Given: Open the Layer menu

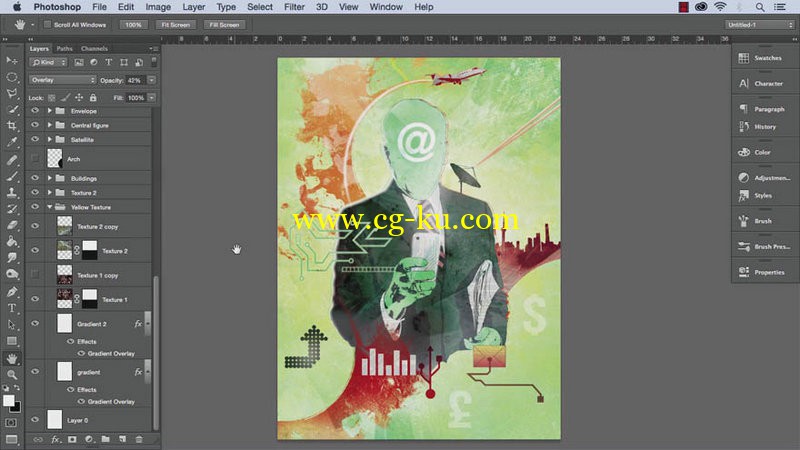Looking at the screenshot, I should click(194, 7).
